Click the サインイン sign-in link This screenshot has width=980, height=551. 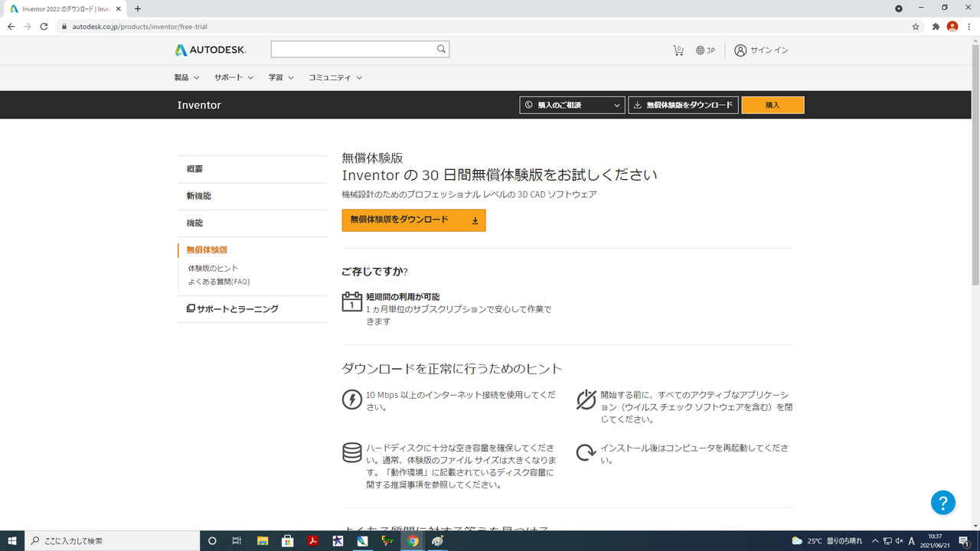point(761,51)
